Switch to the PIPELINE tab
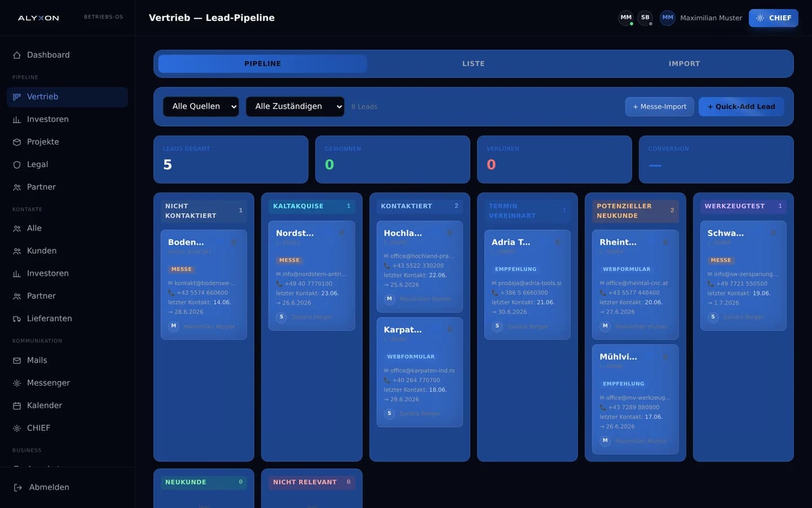Viewport: 812px width, 508px height. click(x=263, y=64)
